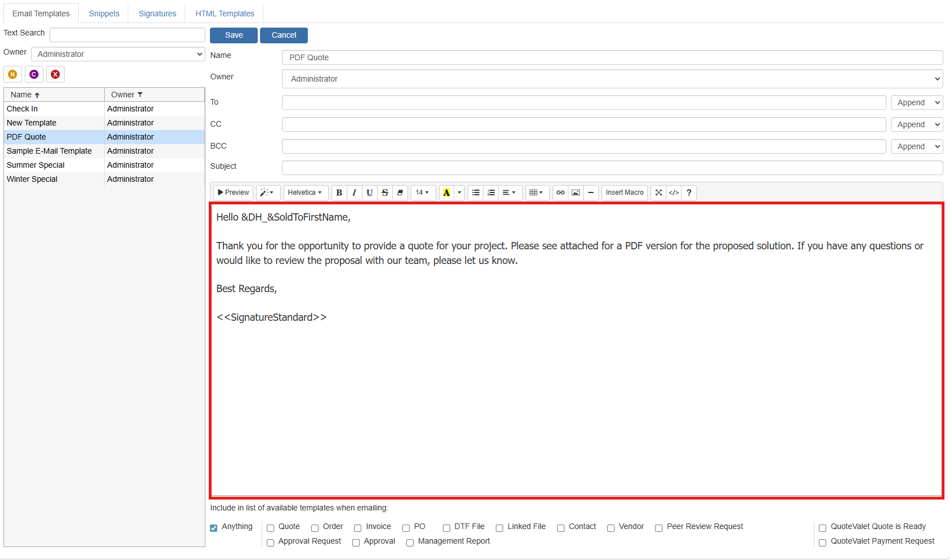
Task: Insert a picture using the image icon
Action: [576, 192]
